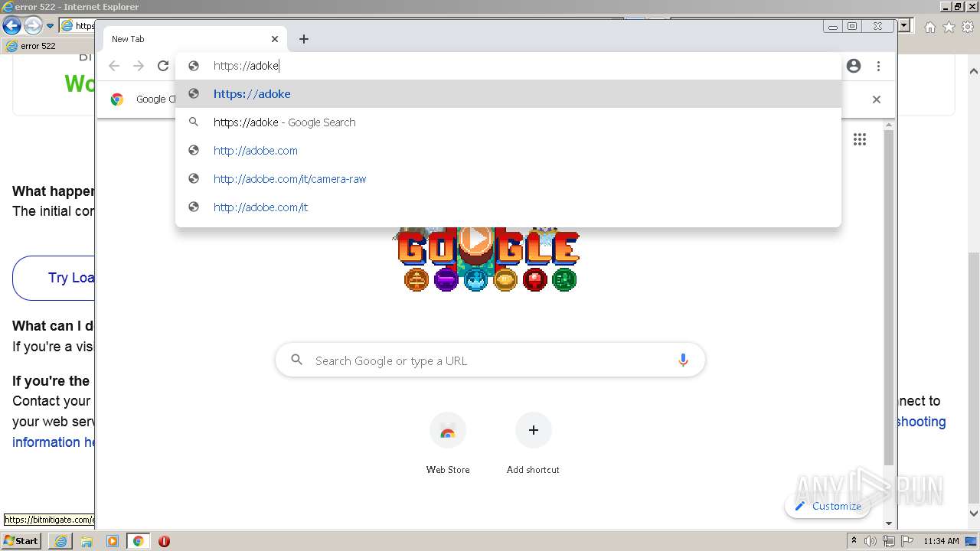Select suggestion http://adobe.com/it/camera-raw
This screenshot has width=980, height=551.
click(x=508, y=179)
